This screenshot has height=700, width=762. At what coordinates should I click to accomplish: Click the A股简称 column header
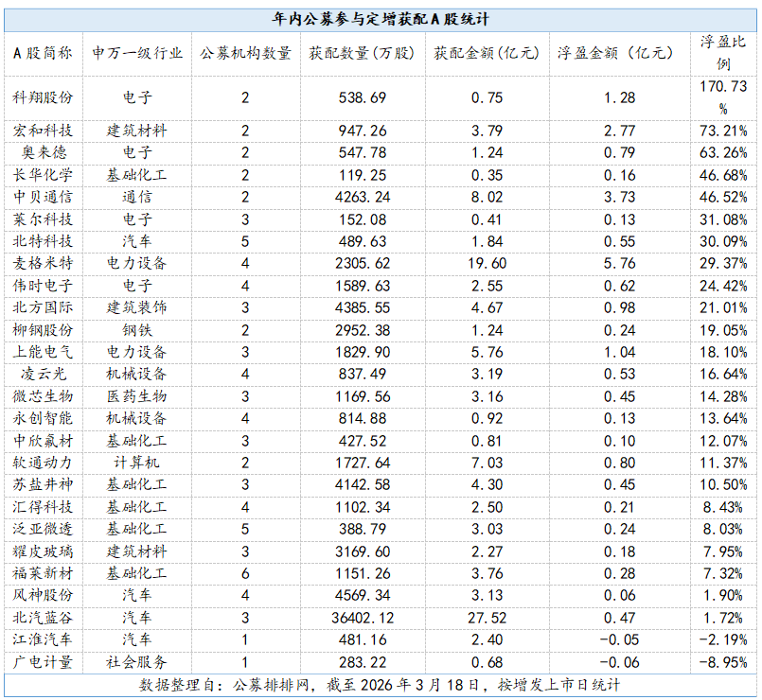click(43, 54)
